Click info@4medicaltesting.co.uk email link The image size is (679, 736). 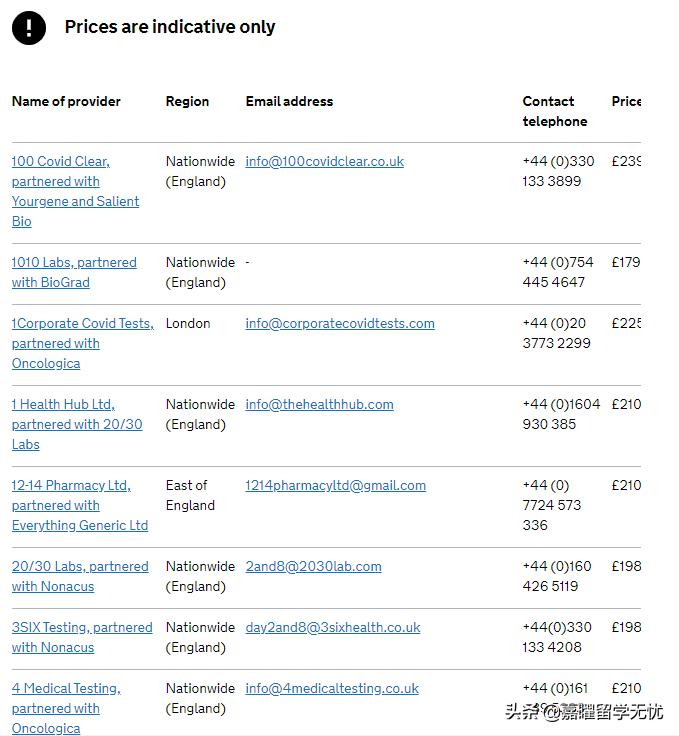pos(331,688)
